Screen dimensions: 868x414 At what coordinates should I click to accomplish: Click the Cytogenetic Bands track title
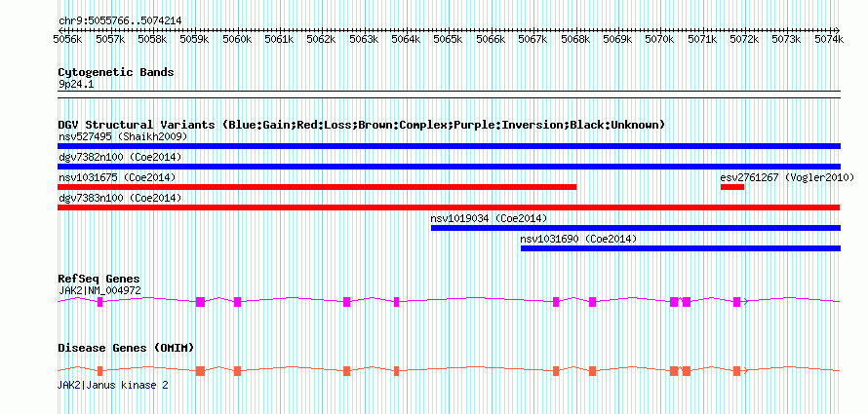click(116, 72)
